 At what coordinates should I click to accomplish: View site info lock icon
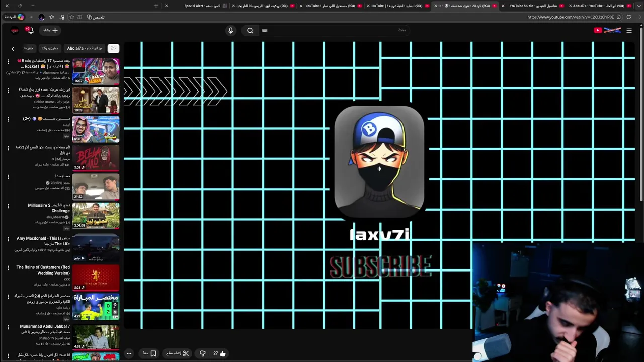pos(620,17)
